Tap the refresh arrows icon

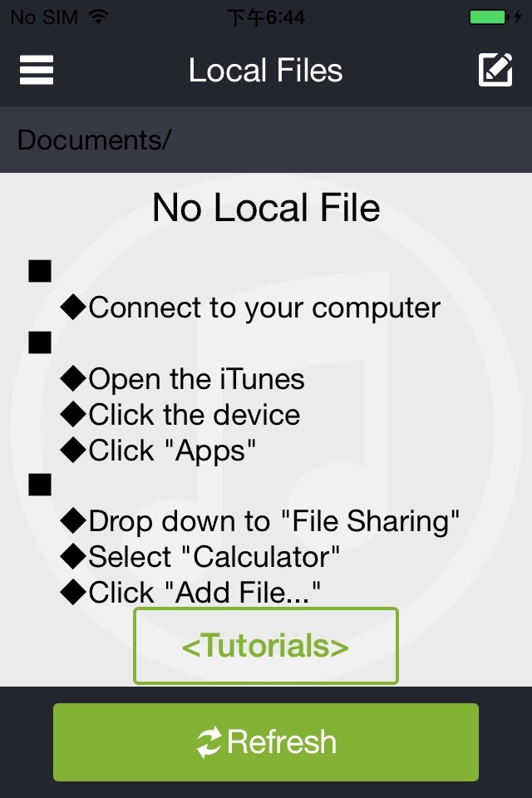209,742
